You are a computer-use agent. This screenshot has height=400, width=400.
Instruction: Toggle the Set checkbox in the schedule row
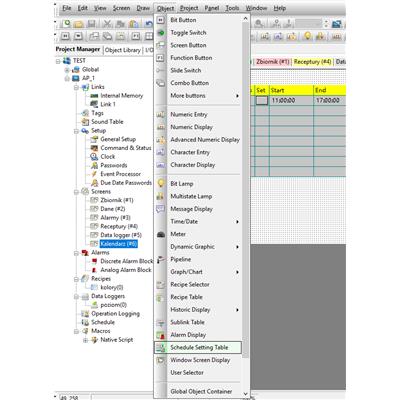(262, 100)
